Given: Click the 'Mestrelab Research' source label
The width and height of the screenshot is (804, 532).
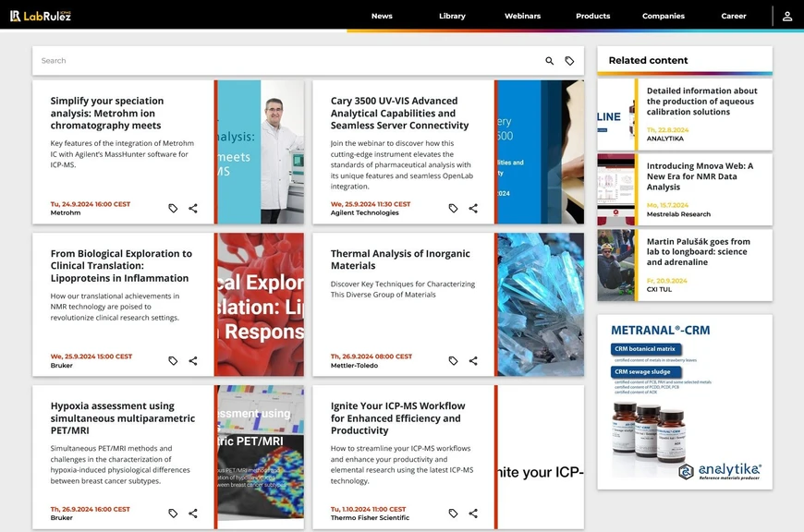Looking at the screenshot, I should (678, 214).
